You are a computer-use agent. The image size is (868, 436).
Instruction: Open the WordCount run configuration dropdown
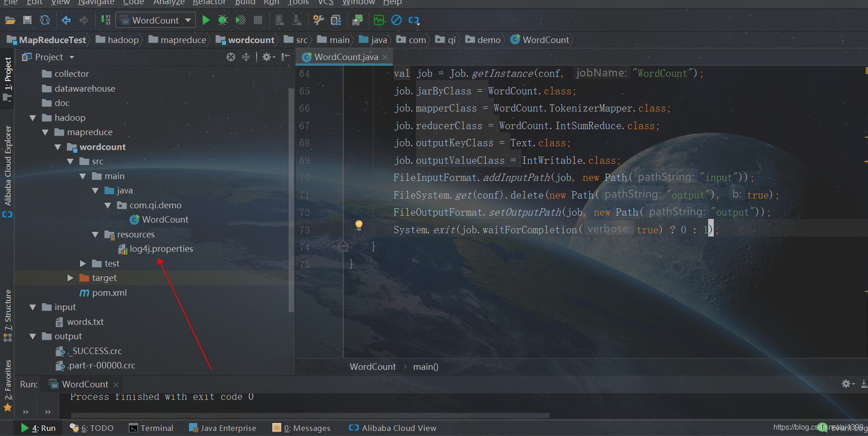tap(156, 20)
